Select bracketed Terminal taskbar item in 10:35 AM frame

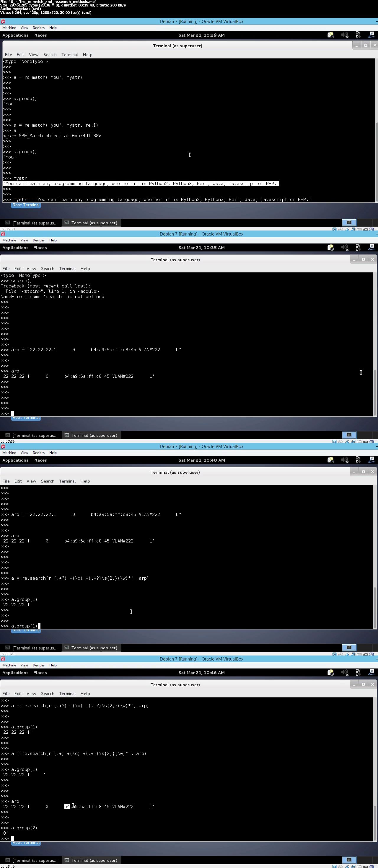[31, 435]
